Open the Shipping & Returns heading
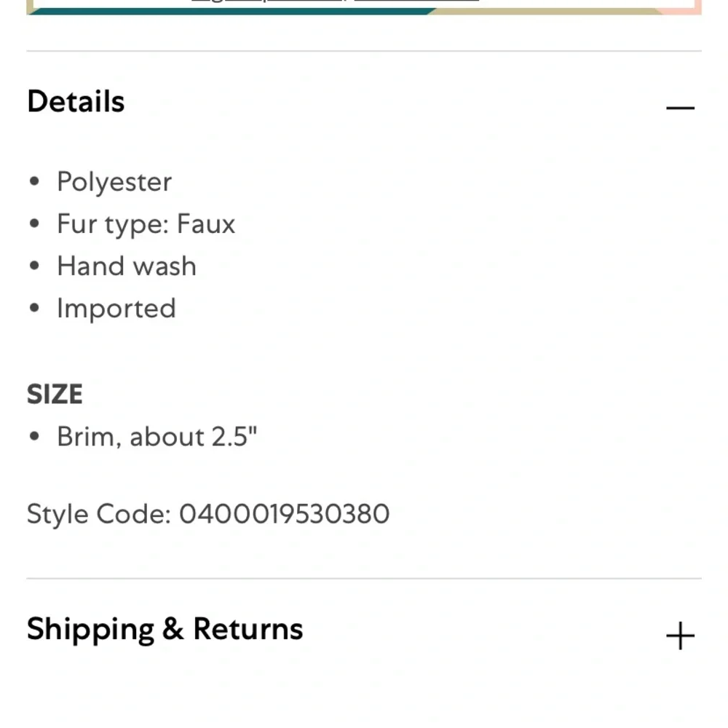 click(165, 630)
